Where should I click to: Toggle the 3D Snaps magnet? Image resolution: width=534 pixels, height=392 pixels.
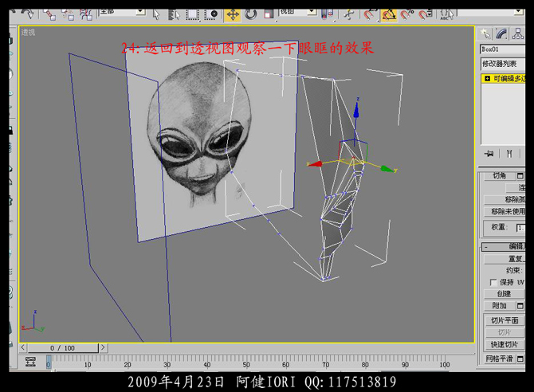(x=370, y=14)
